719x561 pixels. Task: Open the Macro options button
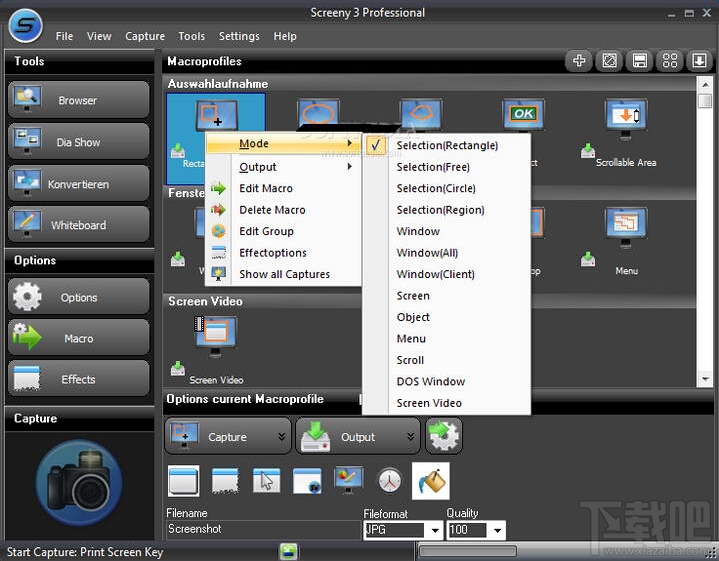[x=79, y=338]
